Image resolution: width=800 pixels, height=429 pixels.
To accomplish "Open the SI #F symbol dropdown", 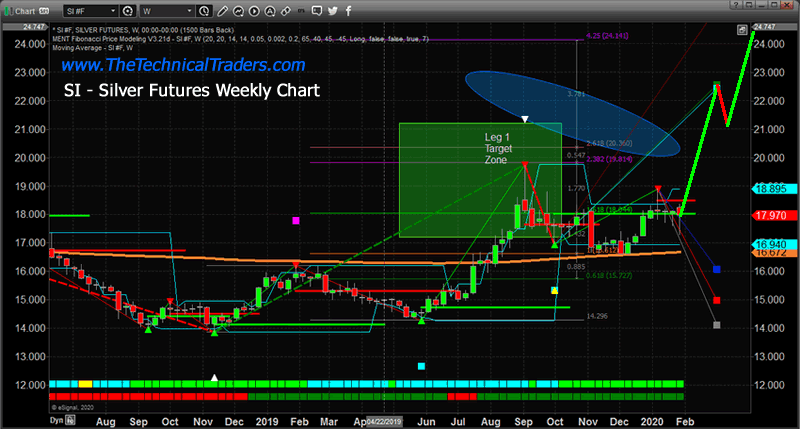I will [x=92, y=11].
